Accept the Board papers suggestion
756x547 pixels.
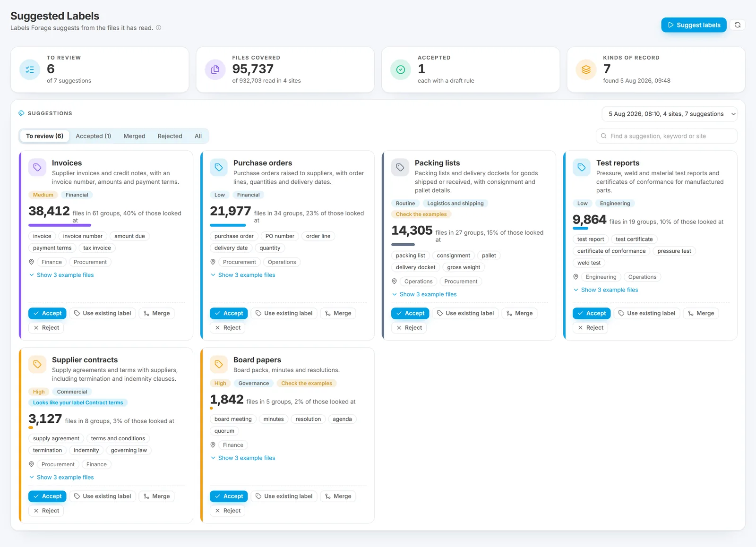click(229, 496)
